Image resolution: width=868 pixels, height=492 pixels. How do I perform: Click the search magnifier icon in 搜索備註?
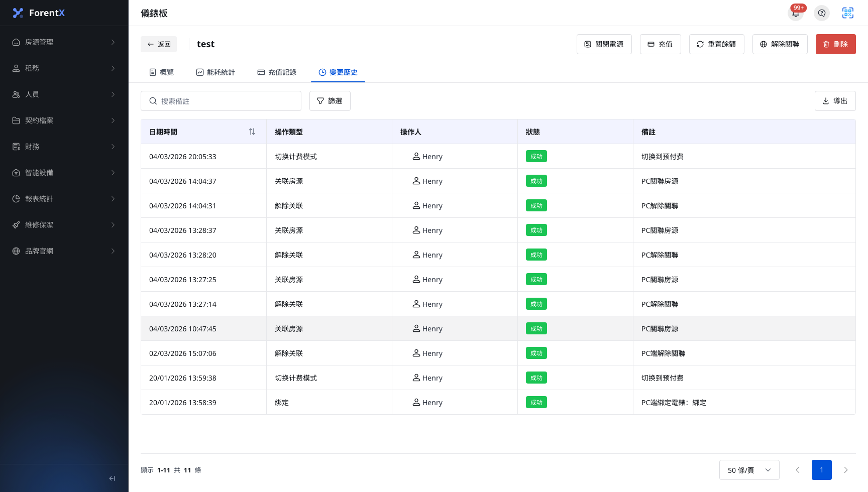click(x=153, y=101)
